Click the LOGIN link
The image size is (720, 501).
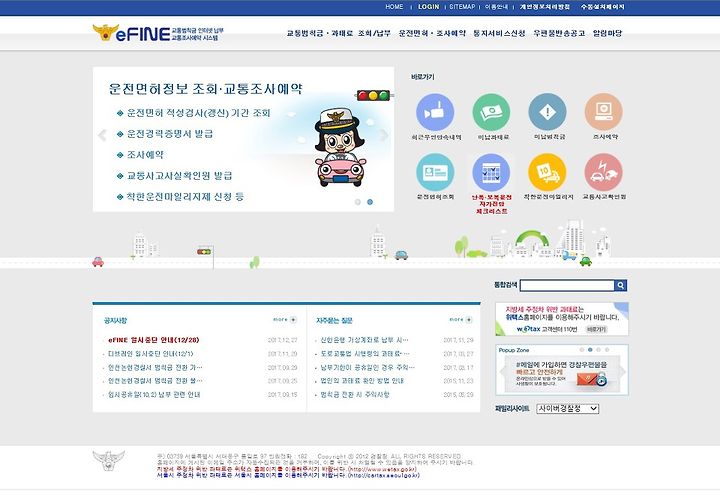pyautogui.click(x=428, y=7)
